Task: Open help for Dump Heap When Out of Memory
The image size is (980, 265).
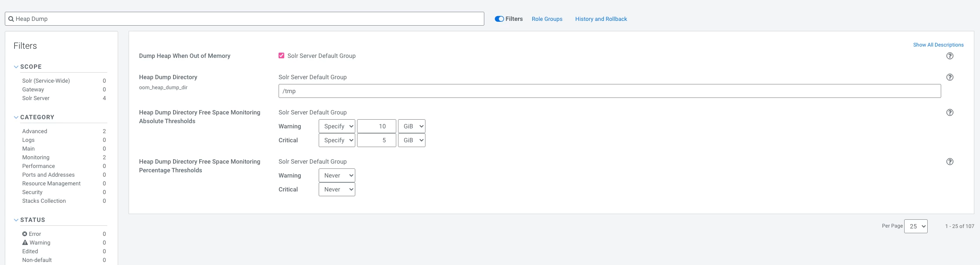Action: tap(950, 56)
